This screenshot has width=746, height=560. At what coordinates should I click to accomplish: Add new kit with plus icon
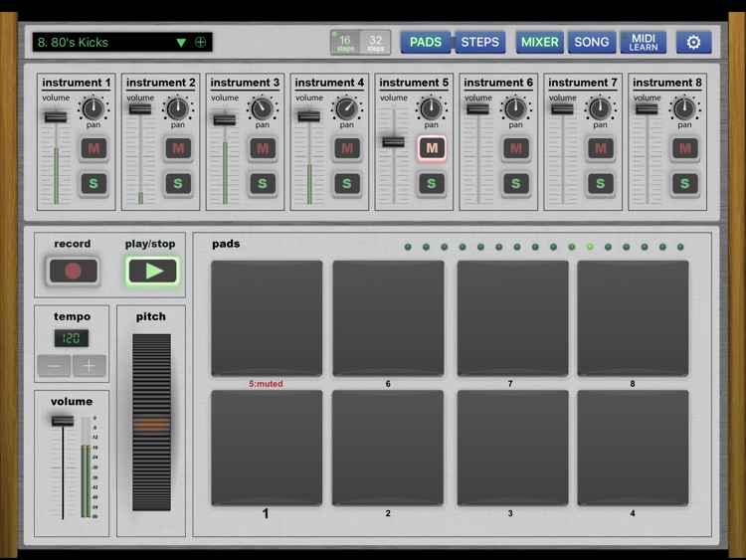pyautogui.click(x=201, y=43)
